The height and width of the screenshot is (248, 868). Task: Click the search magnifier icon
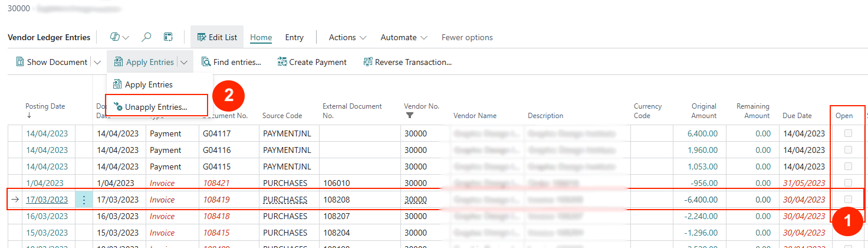click(147, 37)
